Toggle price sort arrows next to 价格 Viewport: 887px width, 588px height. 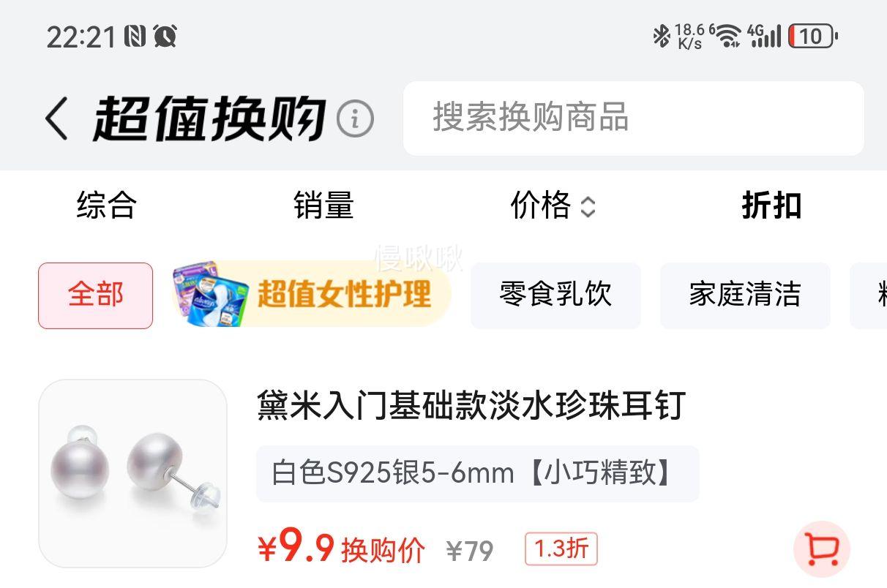pos(588,207)
